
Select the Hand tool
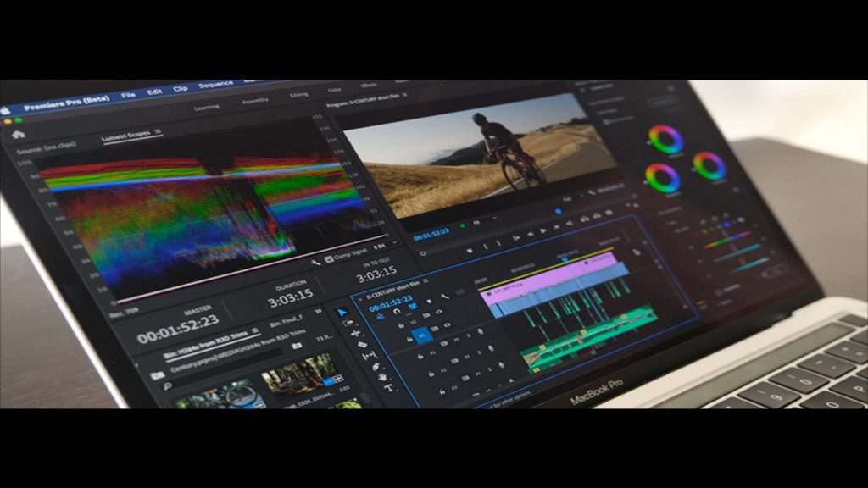click(x=382, y=377)
